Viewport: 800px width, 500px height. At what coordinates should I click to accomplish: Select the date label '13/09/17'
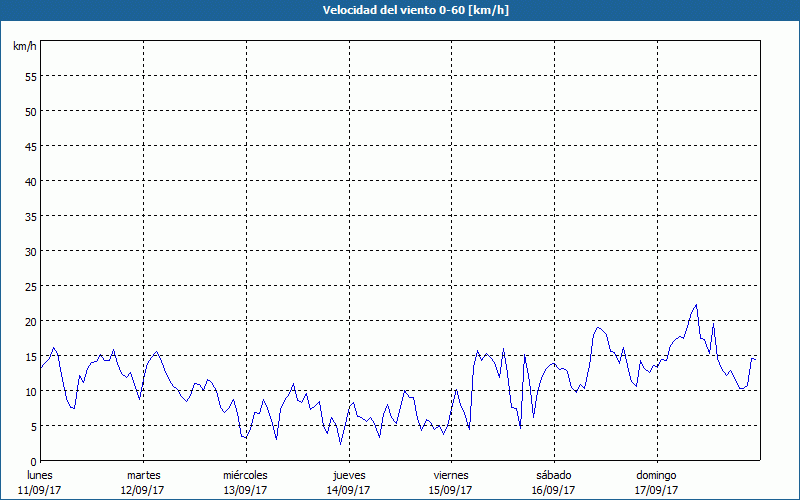[245, 490]
